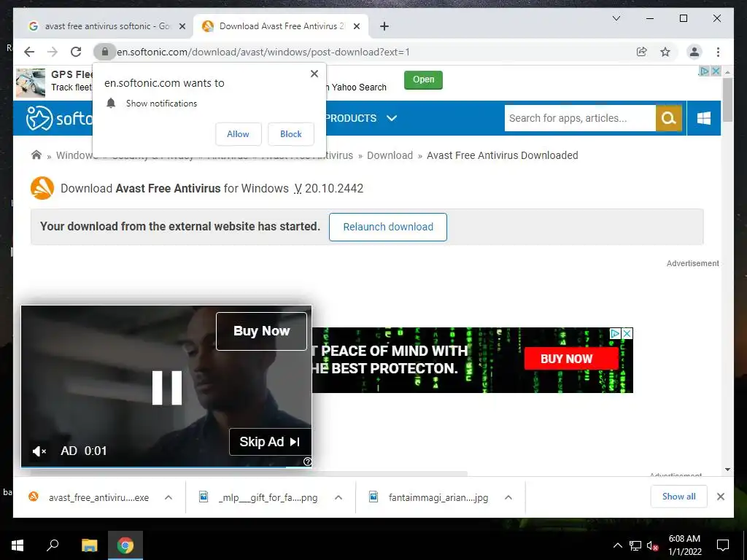Click the orange search magnifier button
Screen dimensions: 747x560
669,118
